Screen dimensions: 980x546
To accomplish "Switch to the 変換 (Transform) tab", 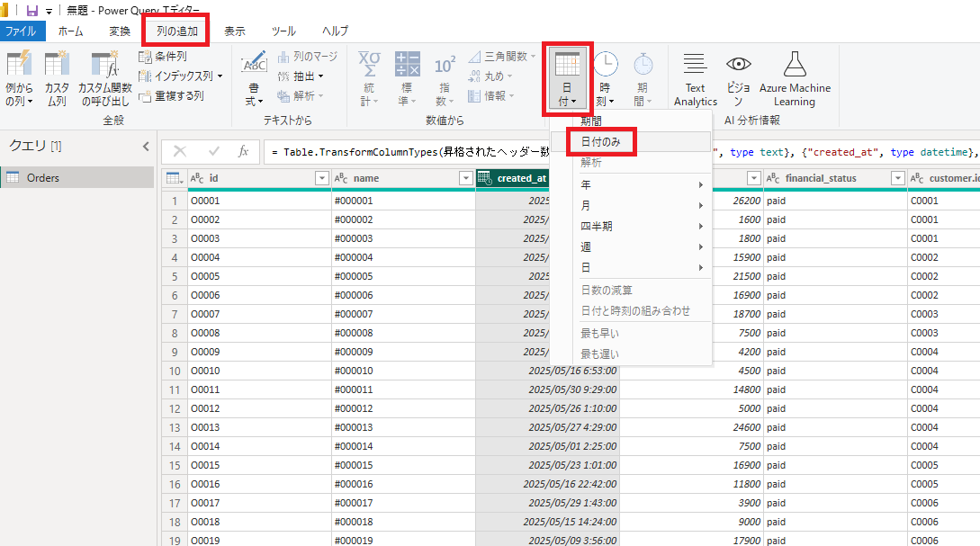I will [x=120, y=31].
